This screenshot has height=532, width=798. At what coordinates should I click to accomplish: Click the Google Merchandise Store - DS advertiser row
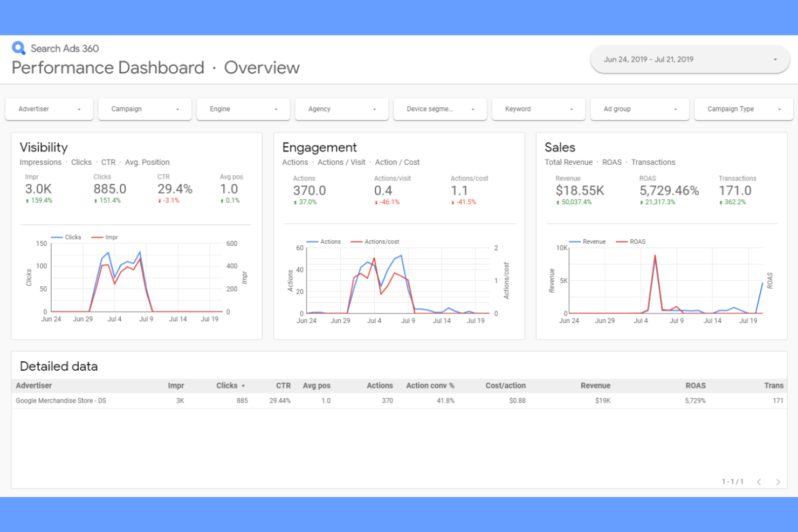(61, 400)
